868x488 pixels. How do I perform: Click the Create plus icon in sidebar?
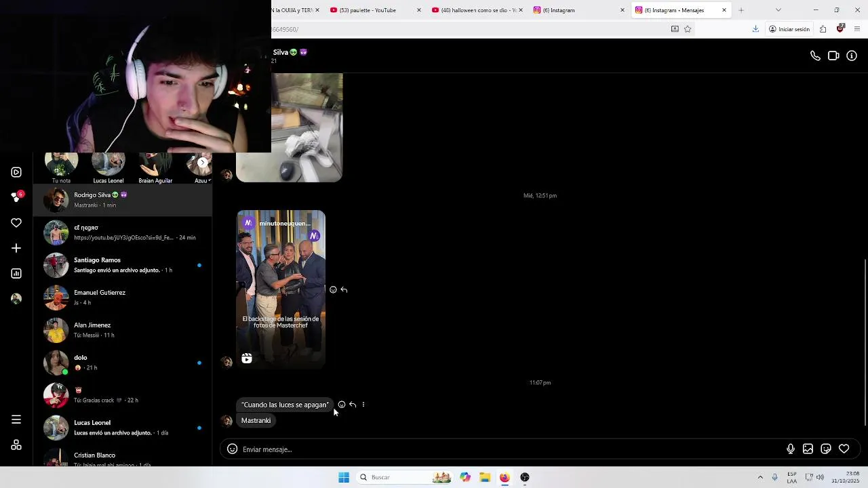click(x=16, y=248)
